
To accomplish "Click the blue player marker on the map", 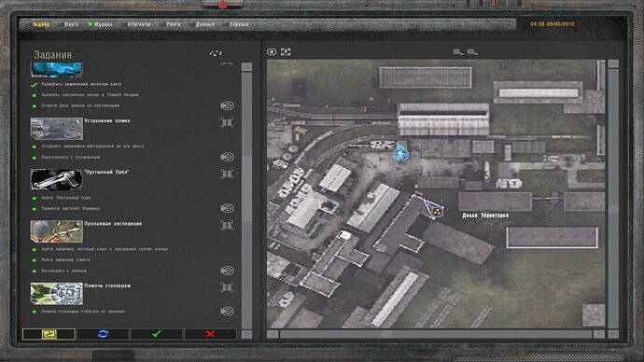I will 400,152.
